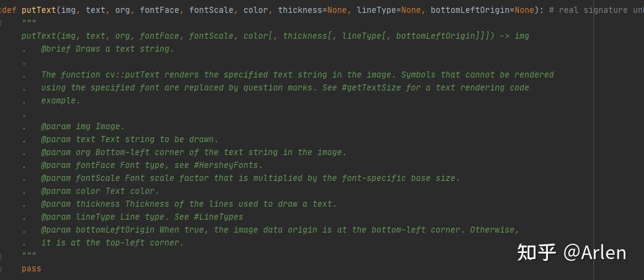Click the putText function name in def line
The width and height of the screenshot is (644, 280).
pyautogui.click(x=39, y=10)
